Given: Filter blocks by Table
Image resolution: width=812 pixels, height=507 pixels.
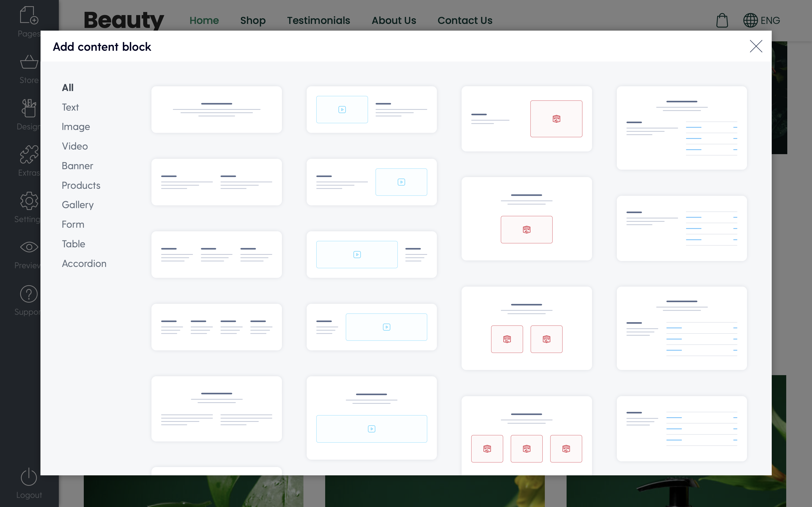Looking at the screenshot, I should [73, 244].
